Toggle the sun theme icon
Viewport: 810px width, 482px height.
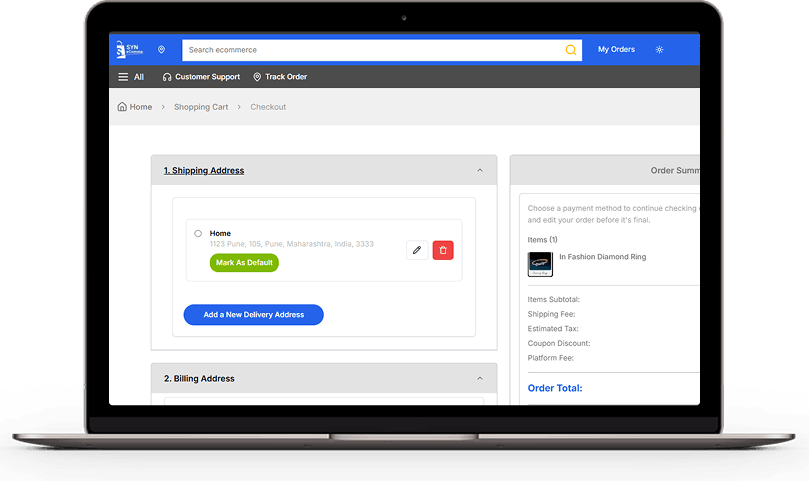(x=659, y=49)
